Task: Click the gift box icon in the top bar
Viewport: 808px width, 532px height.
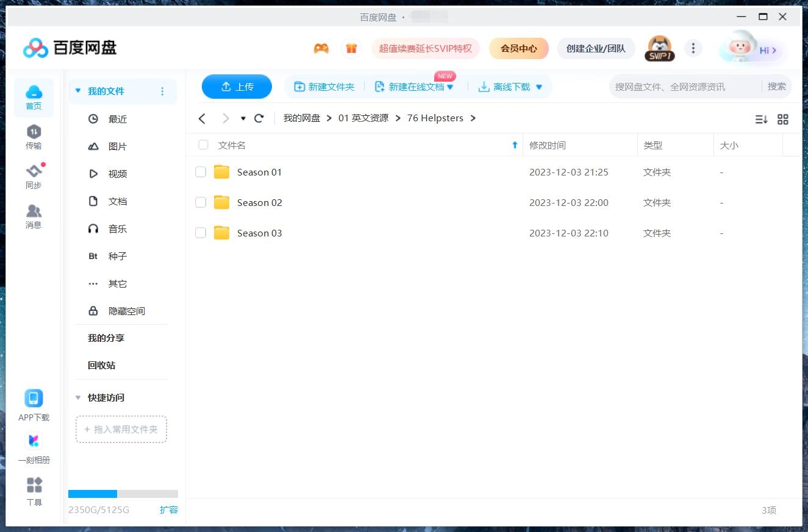Action: 352,48
